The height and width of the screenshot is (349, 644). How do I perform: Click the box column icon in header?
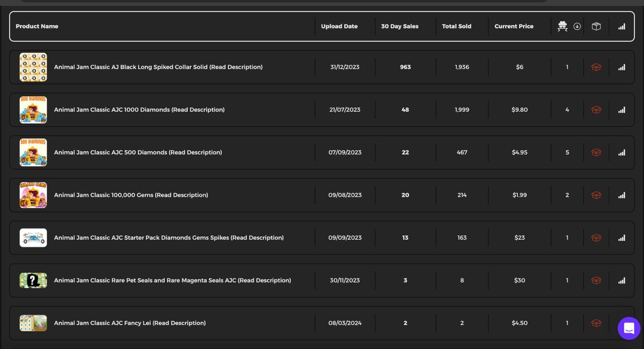(x=596, y=26)
